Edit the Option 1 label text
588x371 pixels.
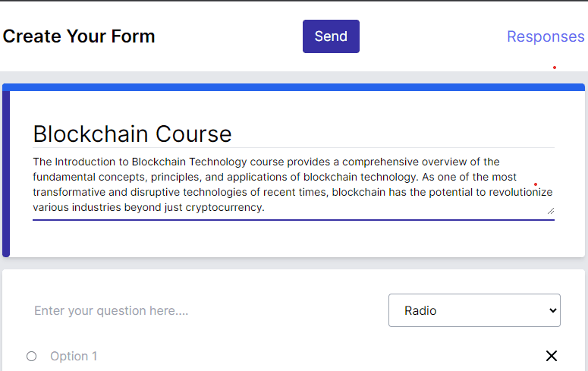pos(74,356)
